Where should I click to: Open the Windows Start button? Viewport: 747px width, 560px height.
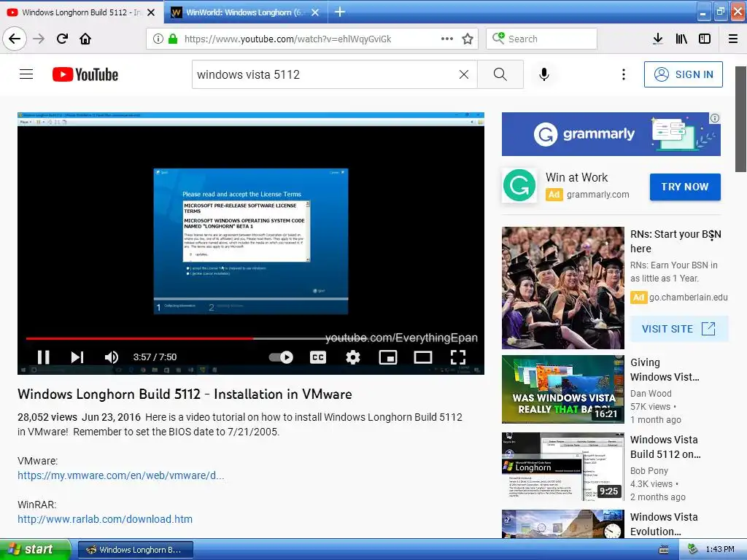click(35, 549)
